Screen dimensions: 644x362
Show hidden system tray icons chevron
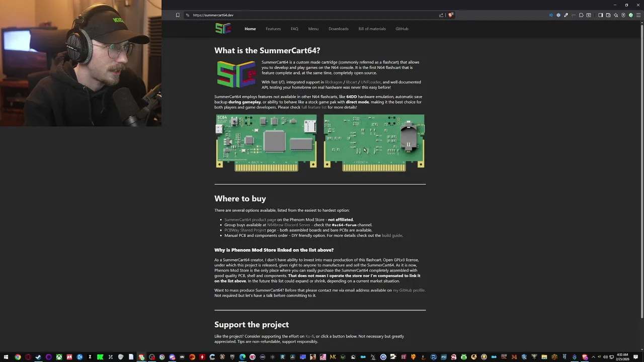point(593,357)
